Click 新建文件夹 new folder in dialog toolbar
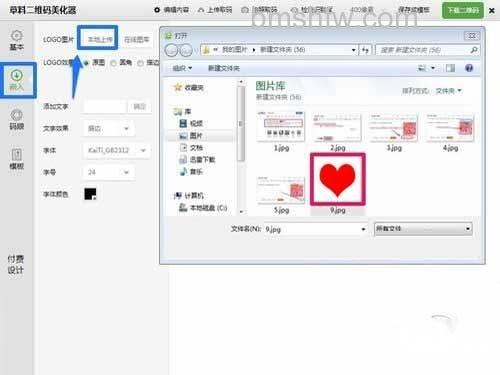The width and height of the screenshot is (500, 375). (224, 68)
